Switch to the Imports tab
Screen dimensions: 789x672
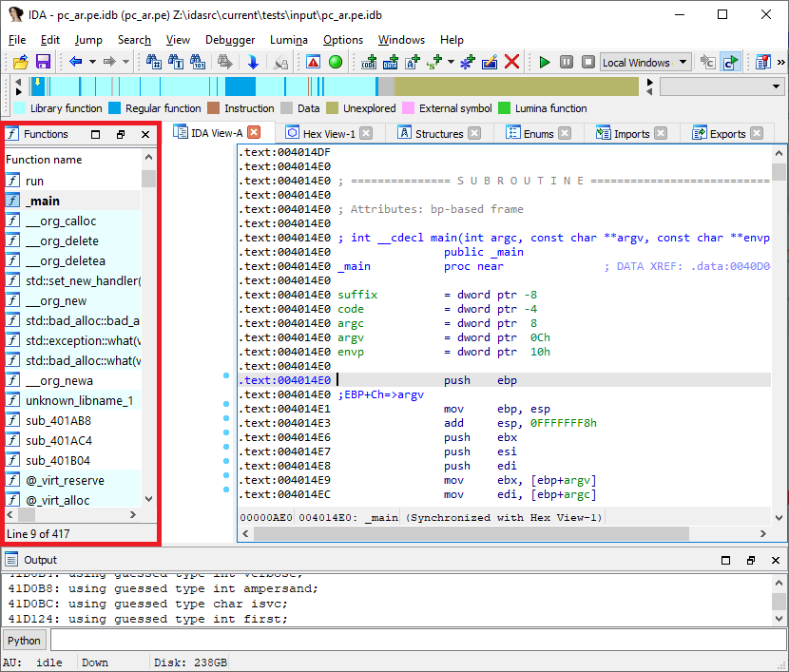point(631,134)
